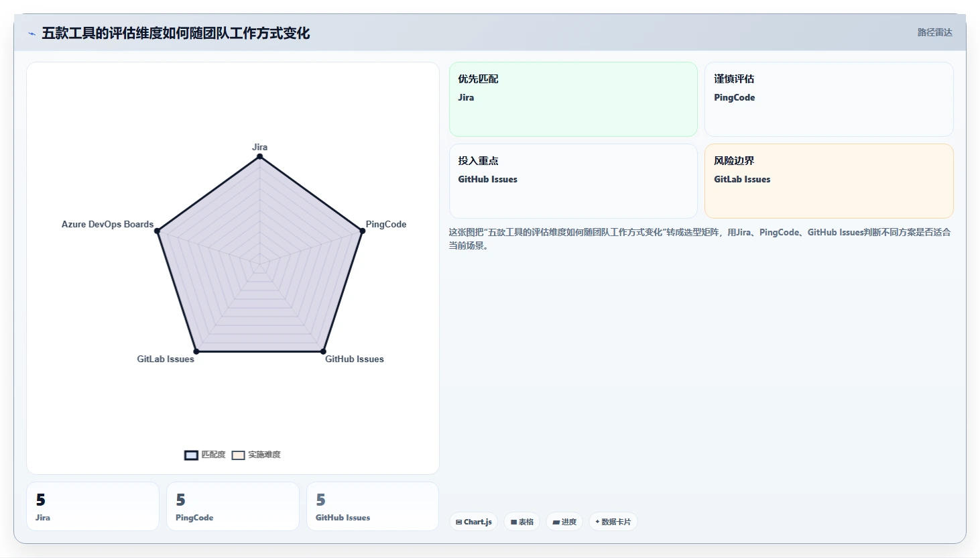Click the Azure DevOps Boards vertex point
Viewport: 980px width, 558px height.
(x=158, y=231)
